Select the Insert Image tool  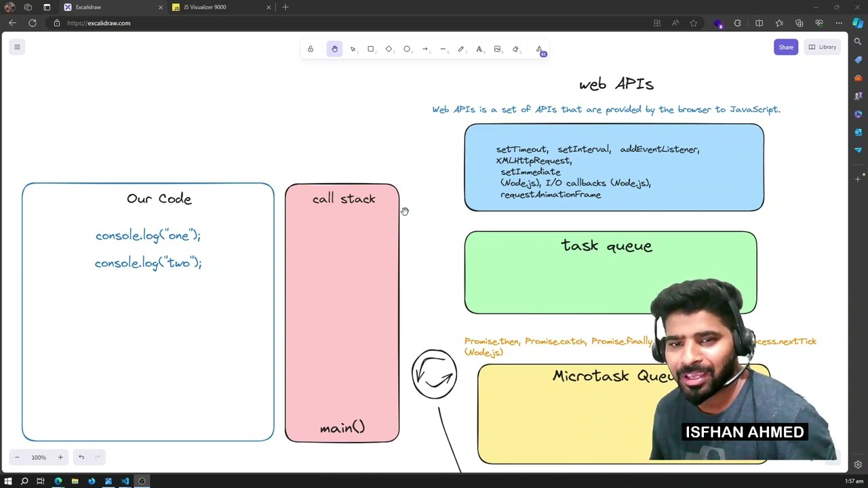(497, 49)
